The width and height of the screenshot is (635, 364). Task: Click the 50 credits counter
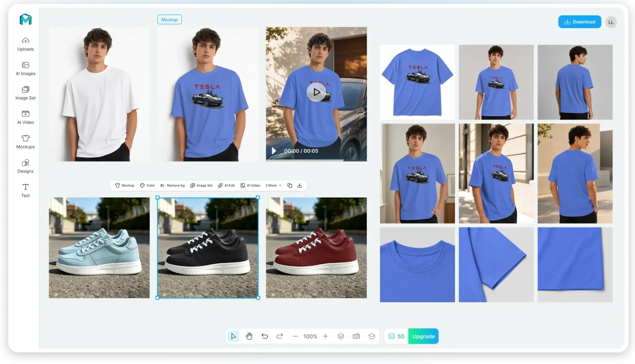tap(396, 336)
